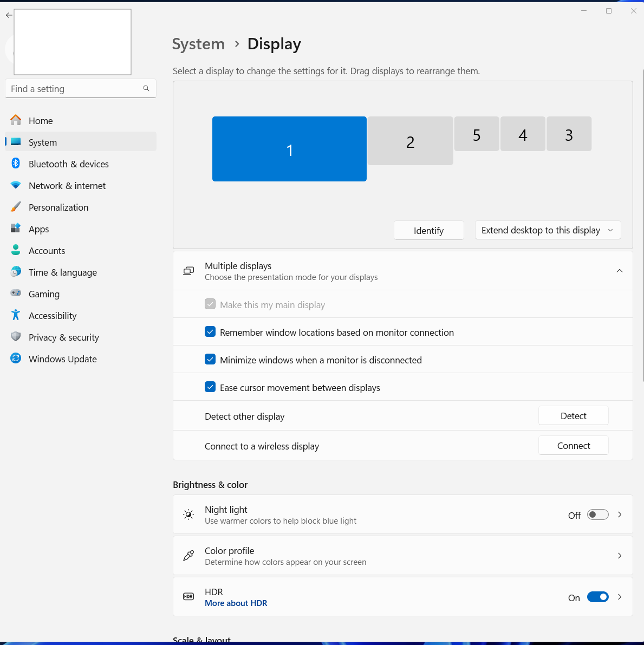Open Extend desktop to this display dropdown
This screenshot has height=645, width=644.
tap(548, 230)
